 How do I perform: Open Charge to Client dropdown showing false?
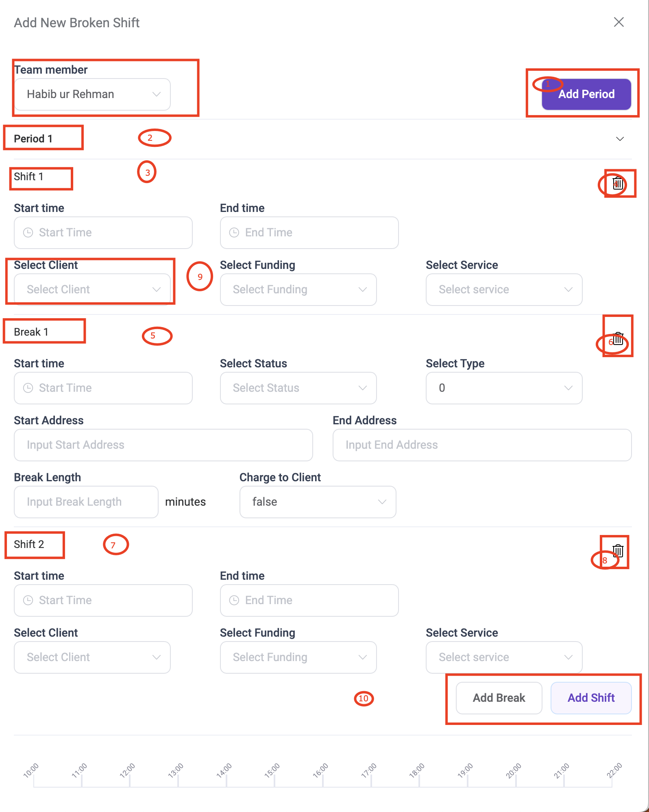(x=318, y=502)
